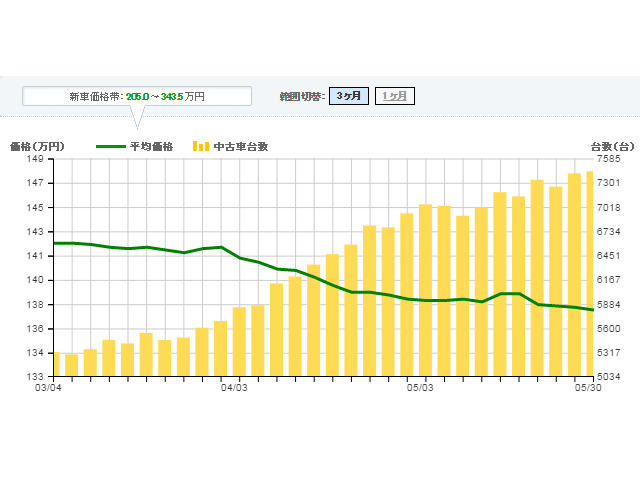Screen dimensions: 640x480
Task: Toggle the 中古車台数 legend label
Action: point(241,146)
